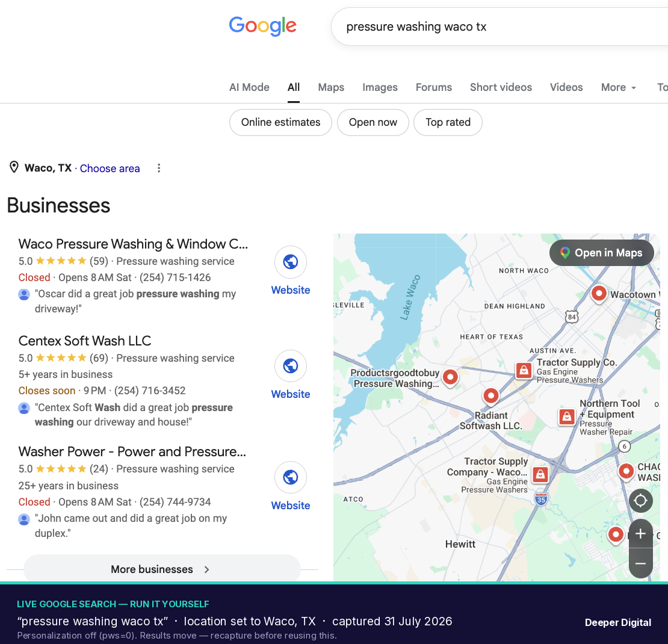Click the "25+ years in business" text
This screenshot has width=668, height=644.
(68, 486)
